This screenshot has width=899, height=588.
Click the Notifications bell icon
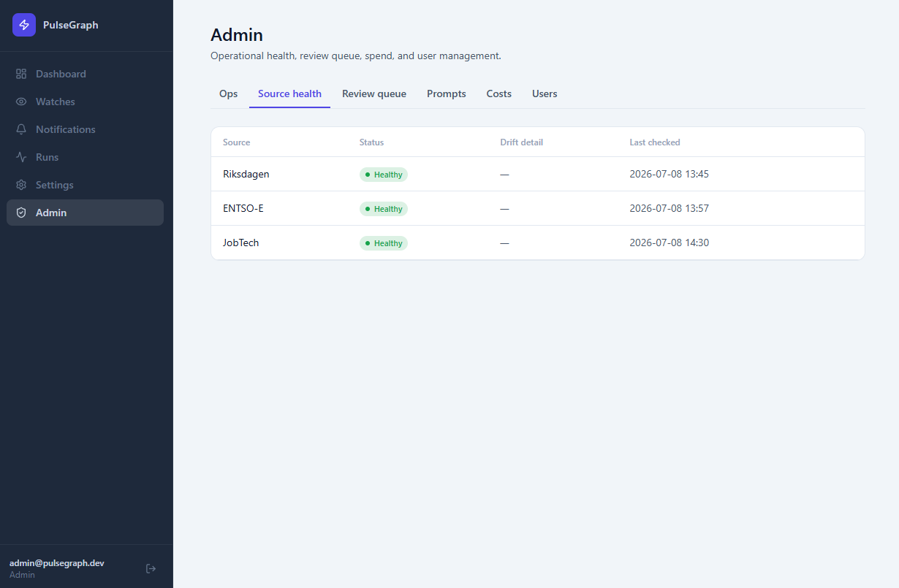(21, 129)
